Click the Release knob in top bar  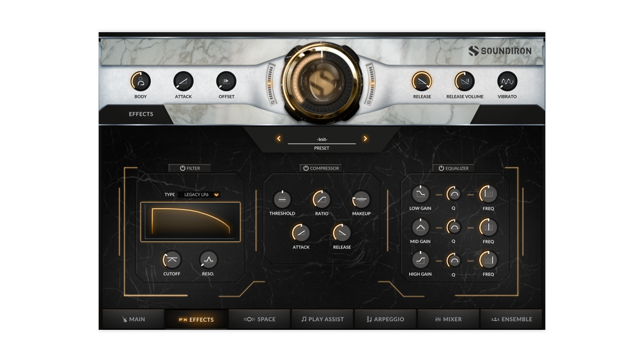click(422, 82)
